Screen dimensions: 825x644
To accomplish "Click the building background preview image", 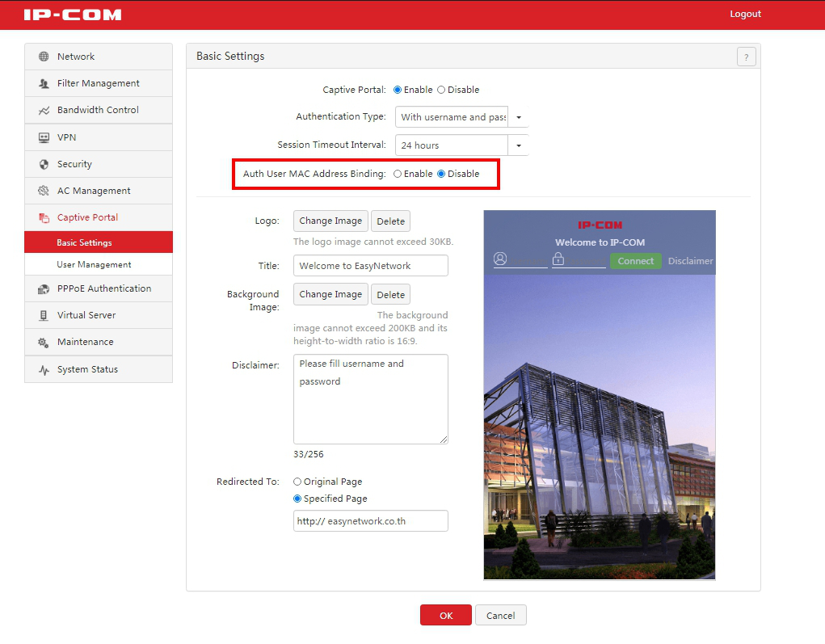I will 600,427.
